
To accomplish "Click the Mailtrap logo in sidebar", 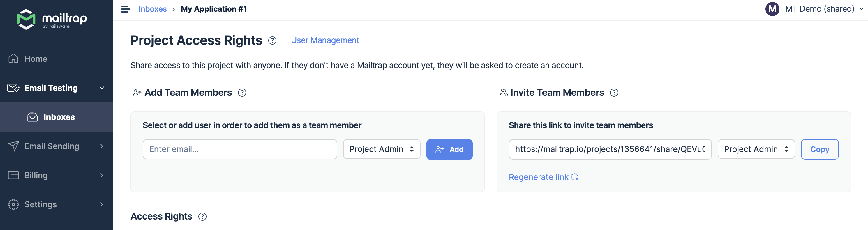I will click(x=52, y=19).
